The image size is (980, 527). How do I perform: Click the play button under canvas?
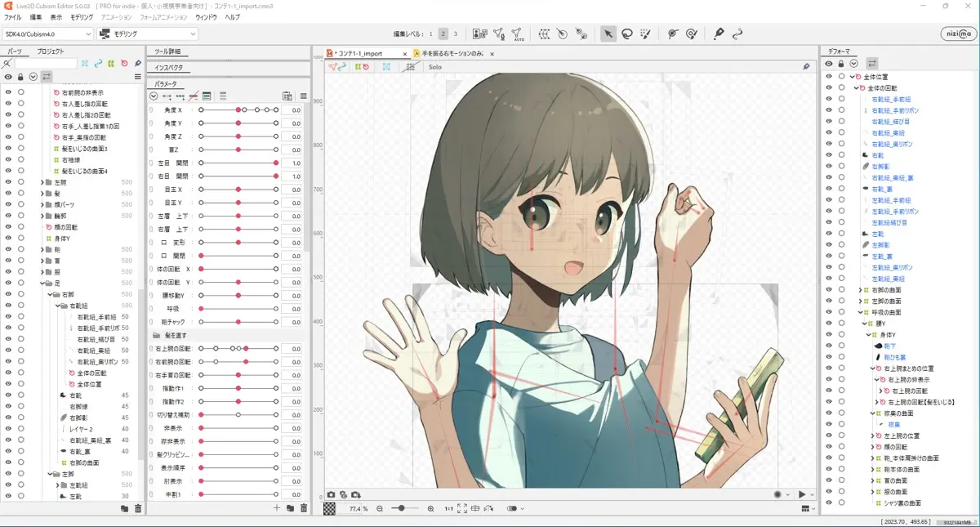(803, 494)
